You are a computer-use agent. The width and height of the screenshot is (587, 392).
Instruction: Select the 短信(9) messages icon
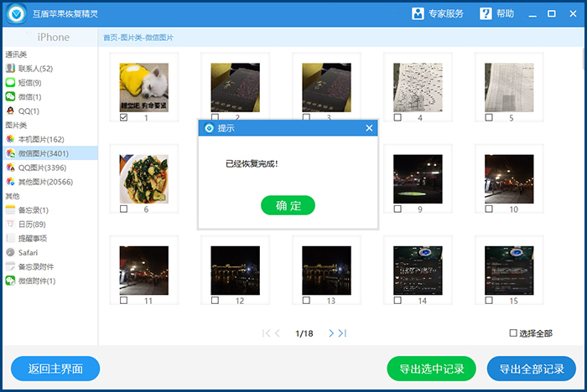pyautogui.click(x=10, y=83)
